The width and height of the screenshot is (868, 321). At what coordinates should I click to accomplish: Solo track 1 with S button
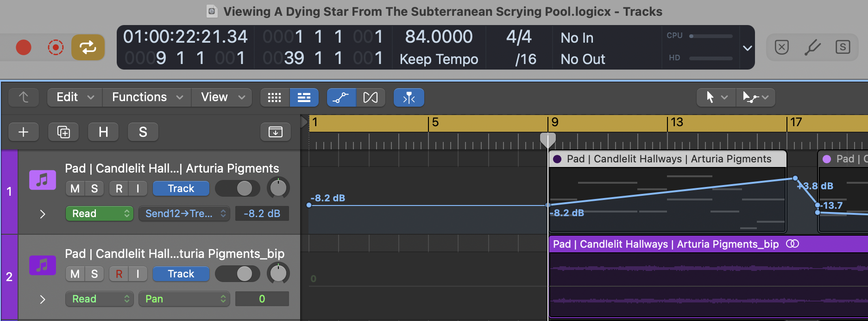point(94,189)
